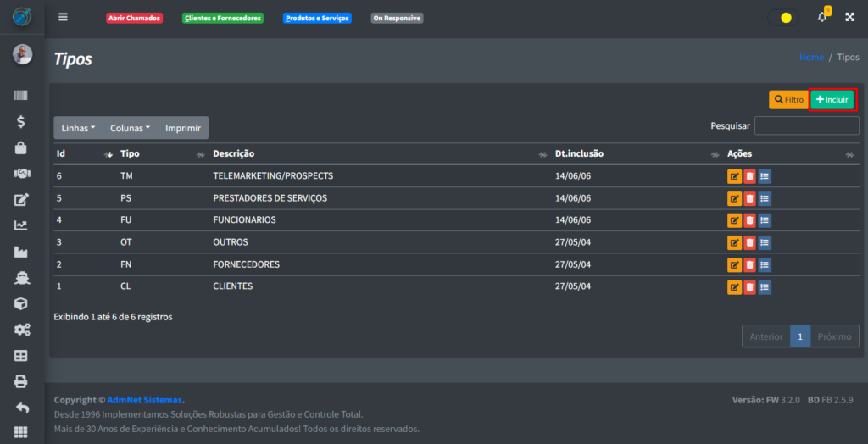Follow the Home breadcrumb link
Screen dimensions: 868x444
pyautogui.click(x=811, y=58)
